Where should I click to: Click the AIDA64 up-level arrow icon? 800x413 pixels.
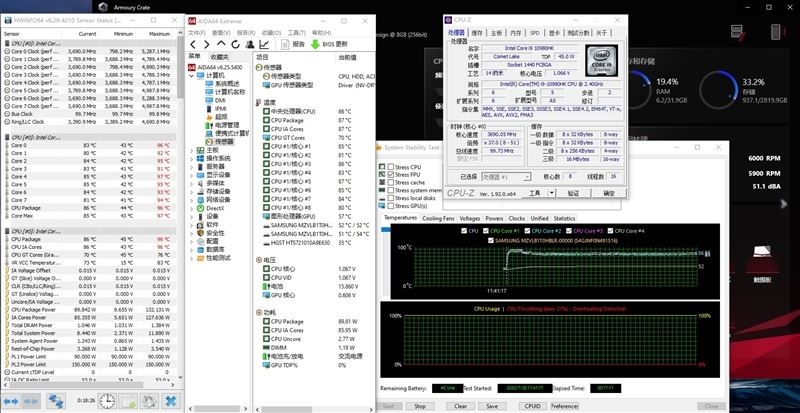pos(220,44)
